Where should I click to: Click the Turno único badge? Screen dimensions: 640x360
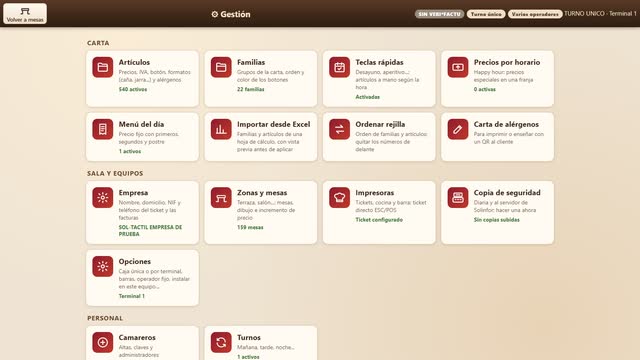(x=486, y=14)
